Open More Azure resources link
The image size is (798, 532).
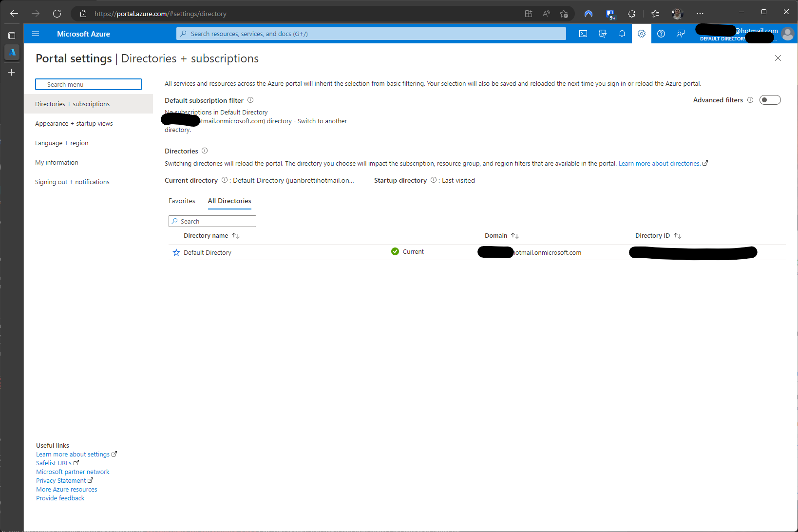tap(67, 489)
